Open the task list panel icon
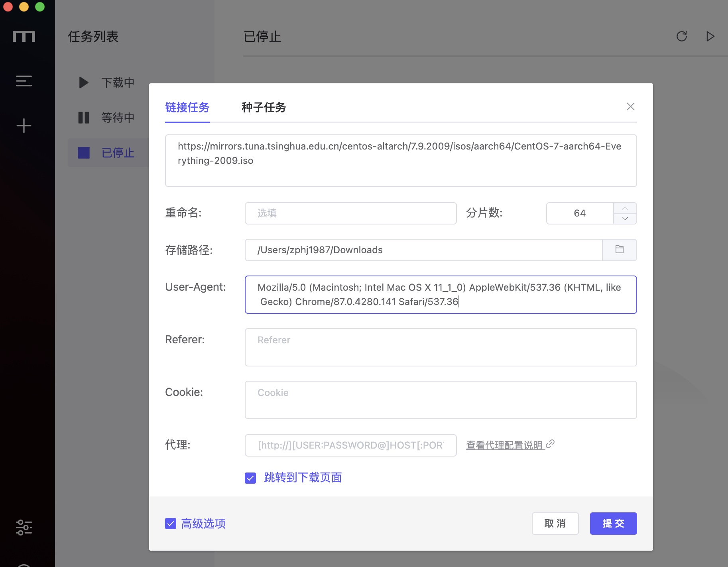728x567 pixels. tap(24, 81)
